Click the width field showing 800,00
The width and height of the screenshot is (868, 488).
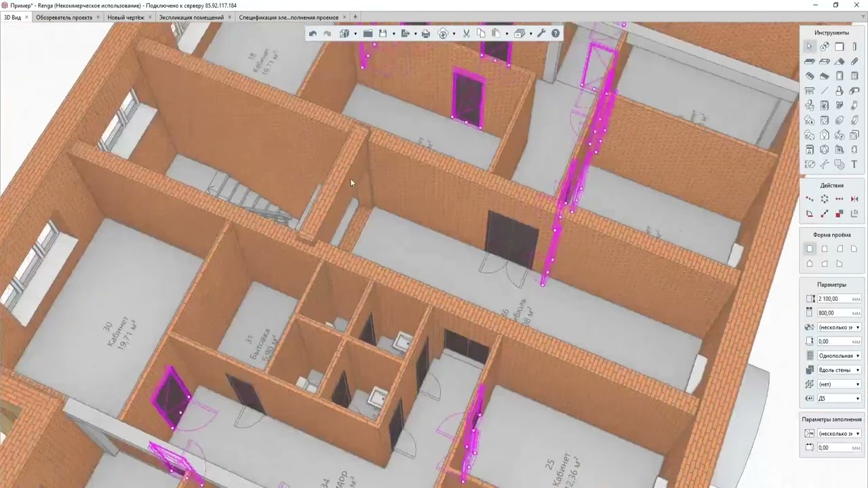[x=840, y=312]
